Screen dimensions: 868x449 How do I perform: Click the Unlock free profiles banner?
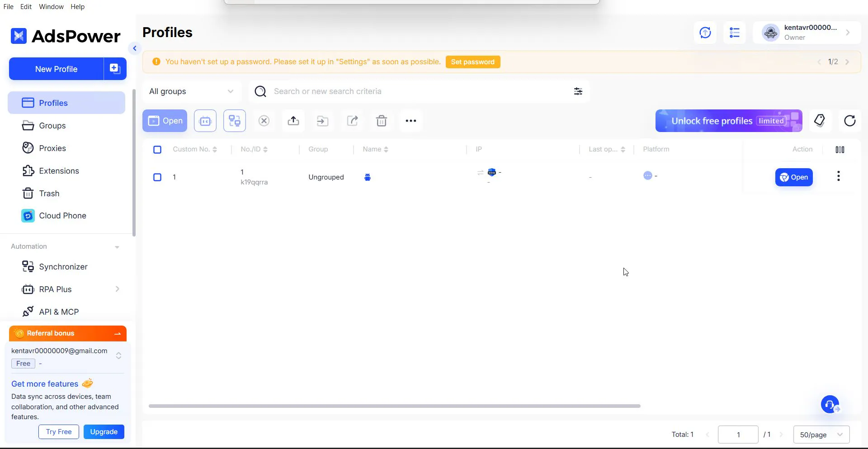(729, 121)
